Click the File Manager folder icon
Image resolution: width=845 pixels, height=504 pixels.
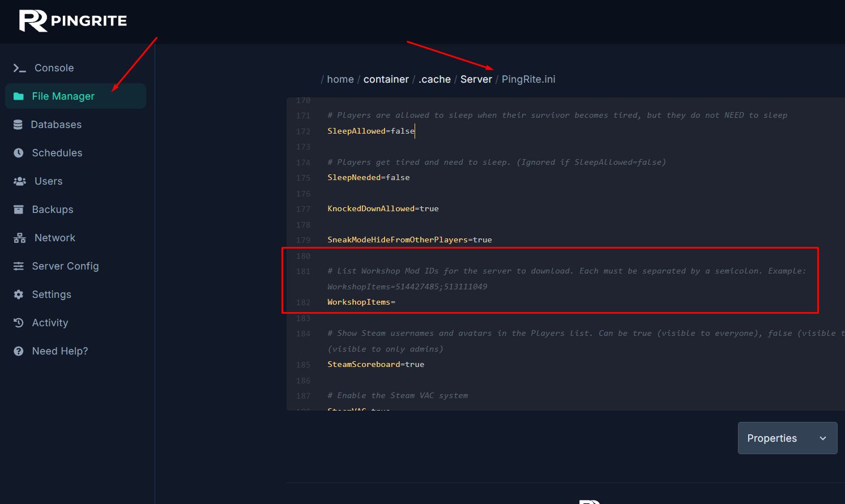click(19, 96)
